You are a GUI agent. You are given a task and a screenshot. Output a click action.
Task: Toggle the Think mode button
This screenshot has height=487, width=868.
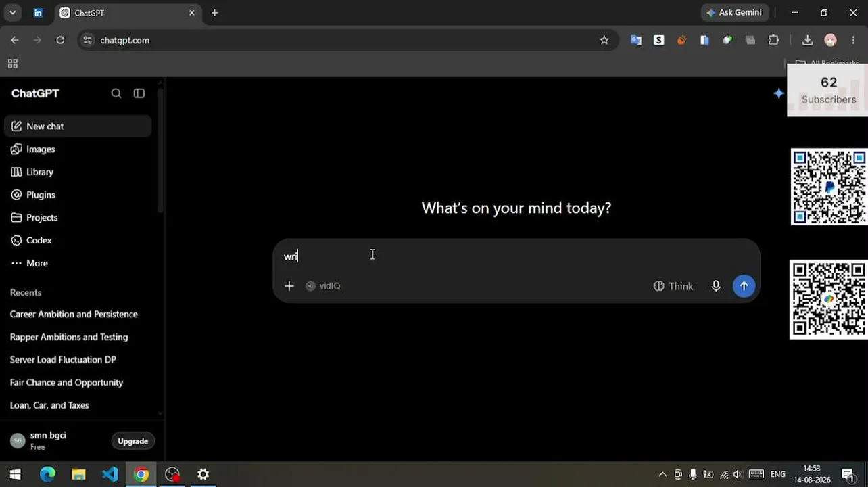pyautogui.click(x=673, y=286)
